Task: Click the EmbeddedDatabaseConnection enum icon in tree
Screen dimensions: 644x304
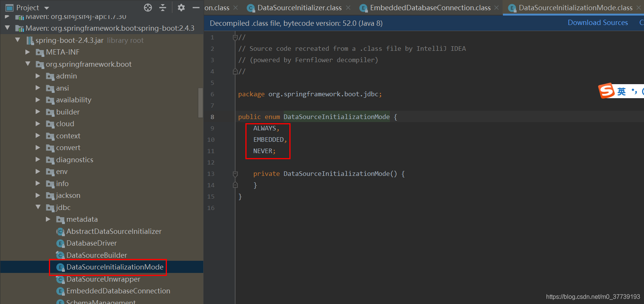Action: (60, 291)
